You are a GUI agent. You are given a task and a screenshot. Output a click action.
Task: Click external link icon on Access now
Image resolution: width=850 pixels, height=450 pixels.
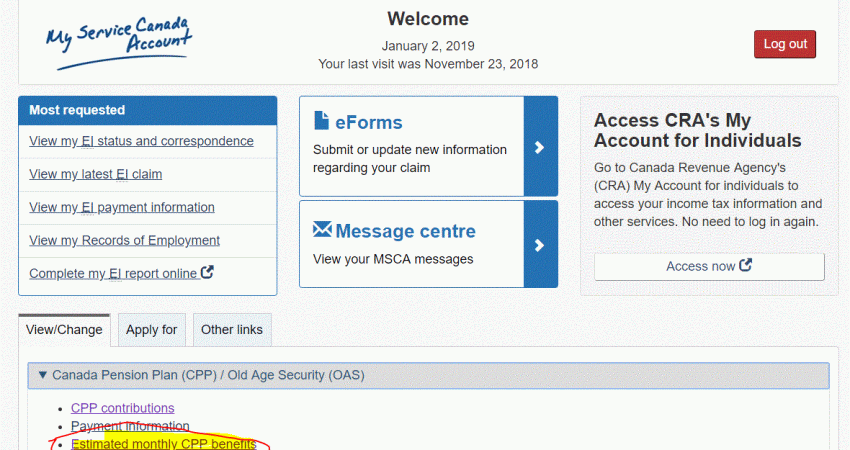(x=745, y=266)
